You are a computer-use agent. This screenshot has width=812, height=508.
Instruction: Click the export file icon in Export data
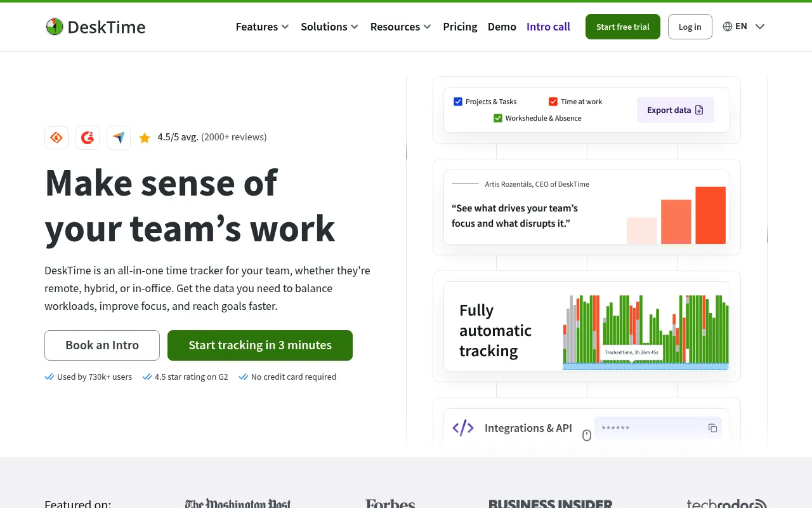tap(699, 110)
